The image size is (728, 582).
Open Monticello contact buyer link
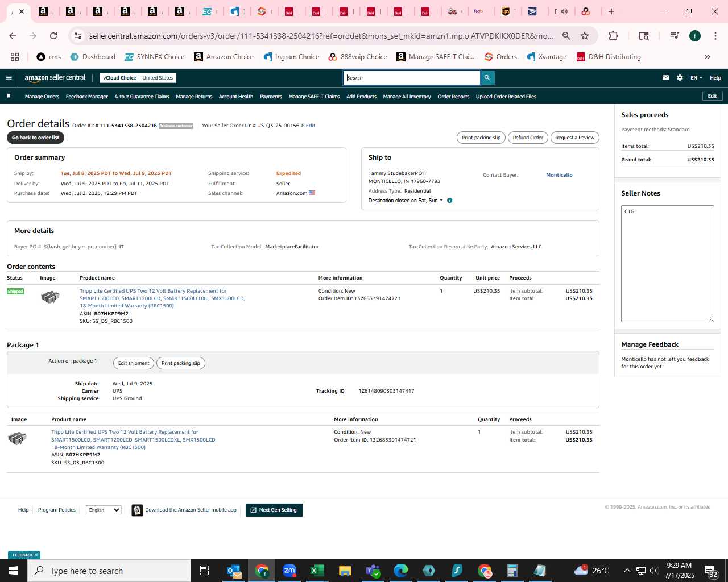click(x=559, y=175)
